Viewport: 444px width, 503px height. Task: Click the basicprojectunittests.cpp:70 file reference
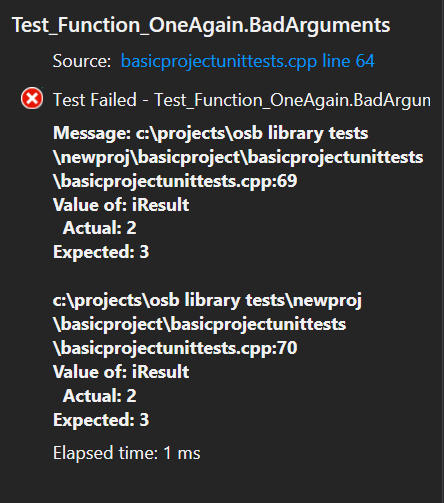coord(175,348)
